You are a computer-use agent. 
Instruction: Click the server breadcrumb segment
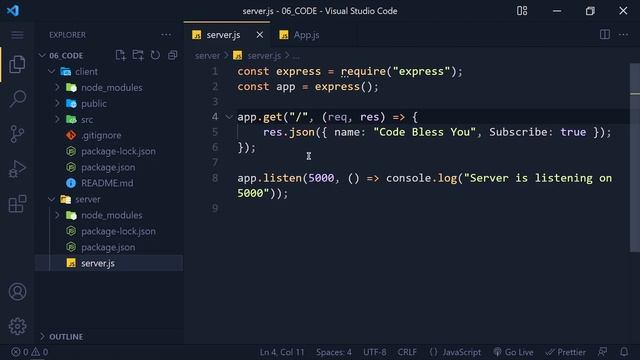207,56
